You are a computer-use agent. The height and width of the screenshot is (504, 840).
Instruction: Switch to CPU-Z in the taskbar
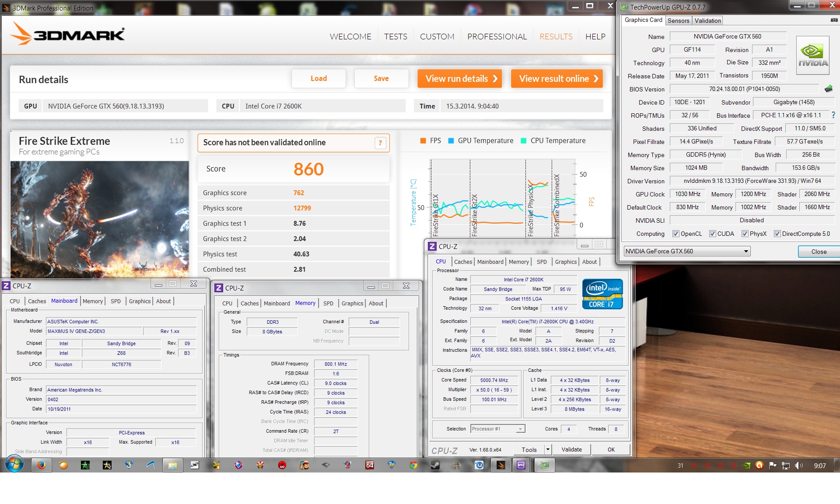521,465
